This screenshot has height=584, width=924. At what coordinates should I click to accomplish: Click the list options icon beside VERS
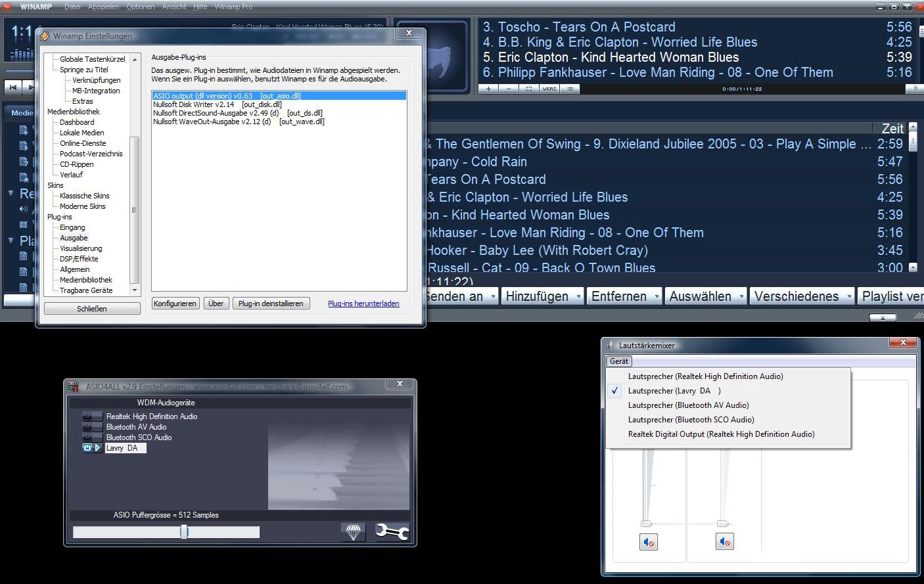coord(570,89)
